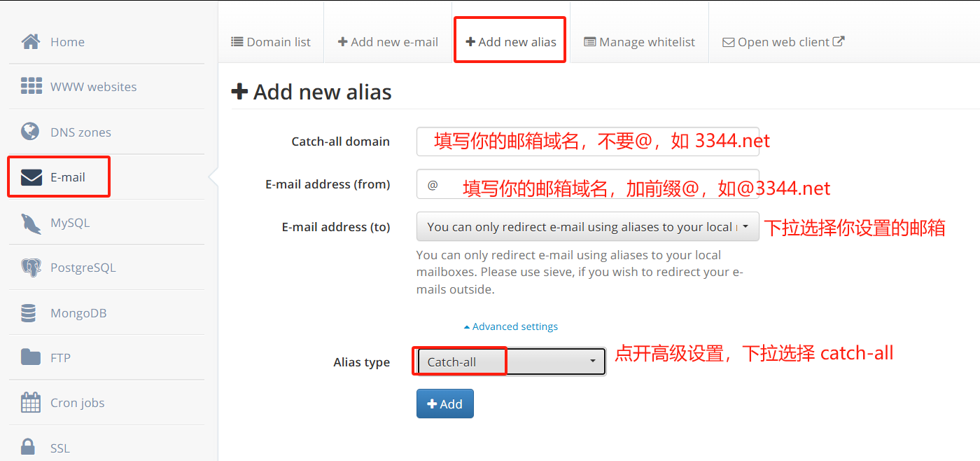Collapse the Advanced settings section
Screen dimensions: 980x461
[x=511, y=326]
